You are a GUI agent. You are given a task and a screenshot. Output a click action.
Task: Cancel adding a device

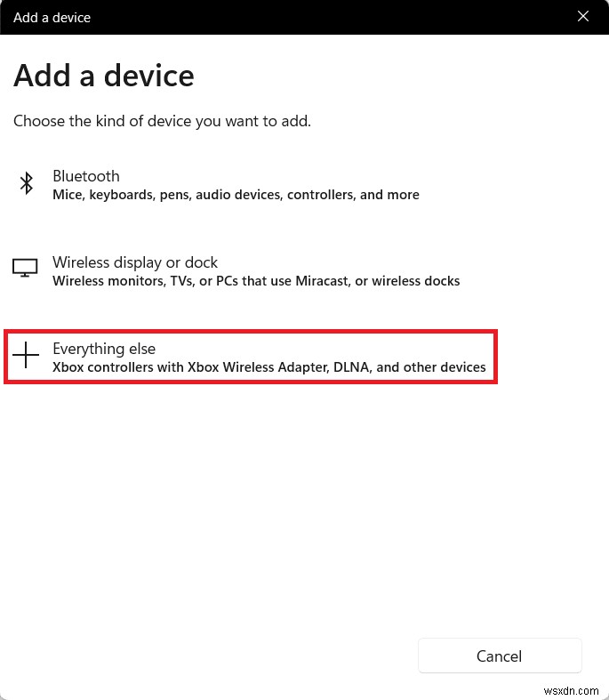pos(500,656)
